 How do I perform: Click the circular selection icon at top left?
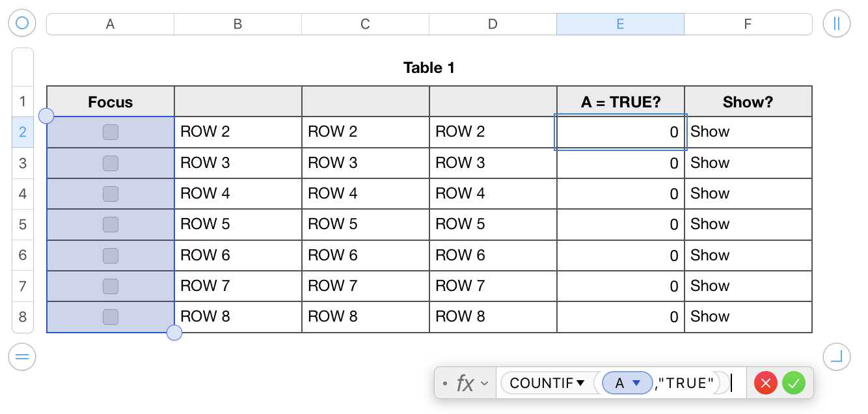click(x=22, y=23)
